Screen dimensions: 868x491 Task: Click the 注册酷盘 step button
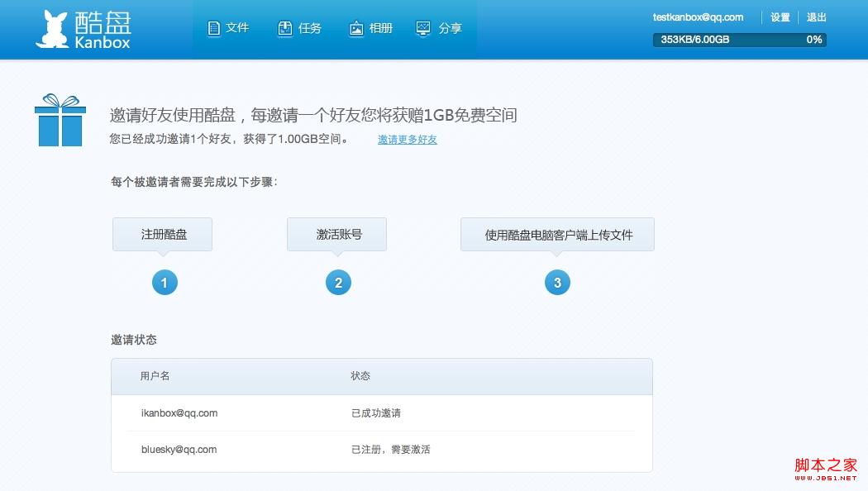164,234
